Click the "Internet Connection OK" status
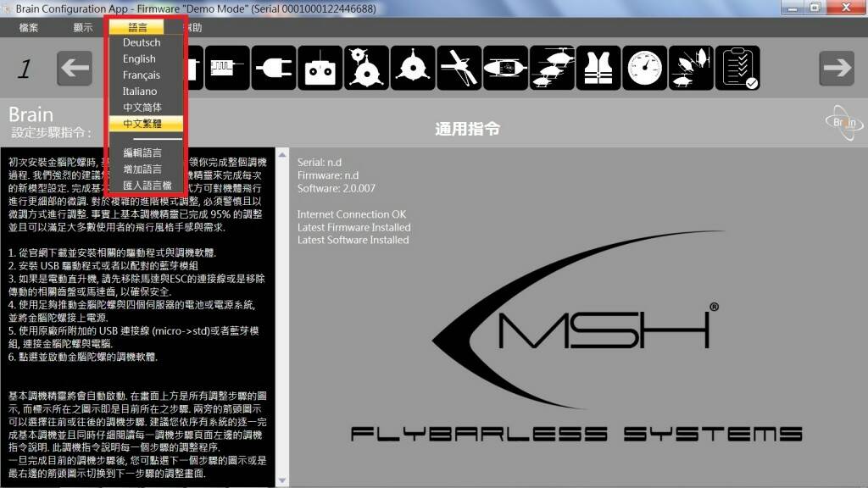868x488 pixels. [x=352, y=214]
